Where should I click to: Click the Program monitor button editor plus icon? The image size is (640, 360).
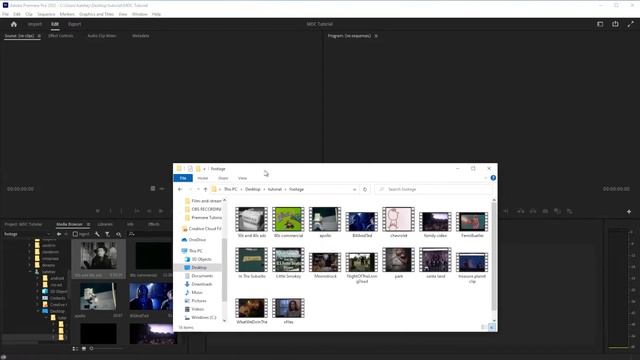point(629,211)
